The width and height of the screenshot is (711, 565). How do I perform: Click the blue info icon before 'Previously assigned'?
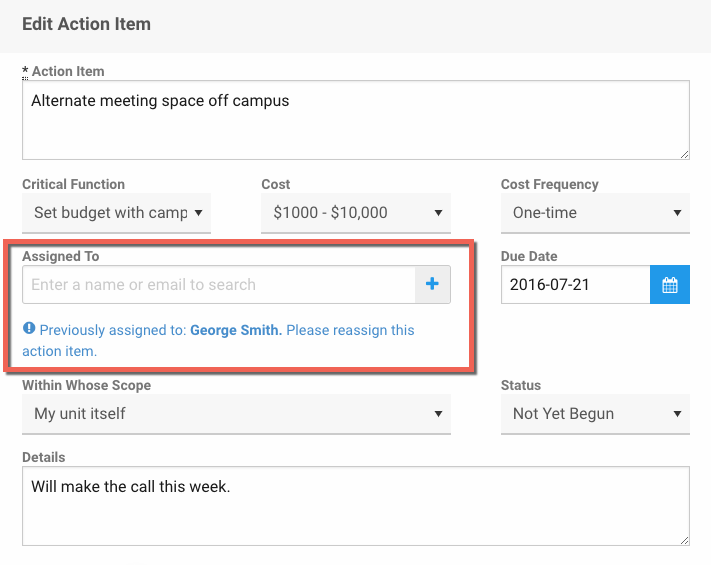tap(29, 329)
